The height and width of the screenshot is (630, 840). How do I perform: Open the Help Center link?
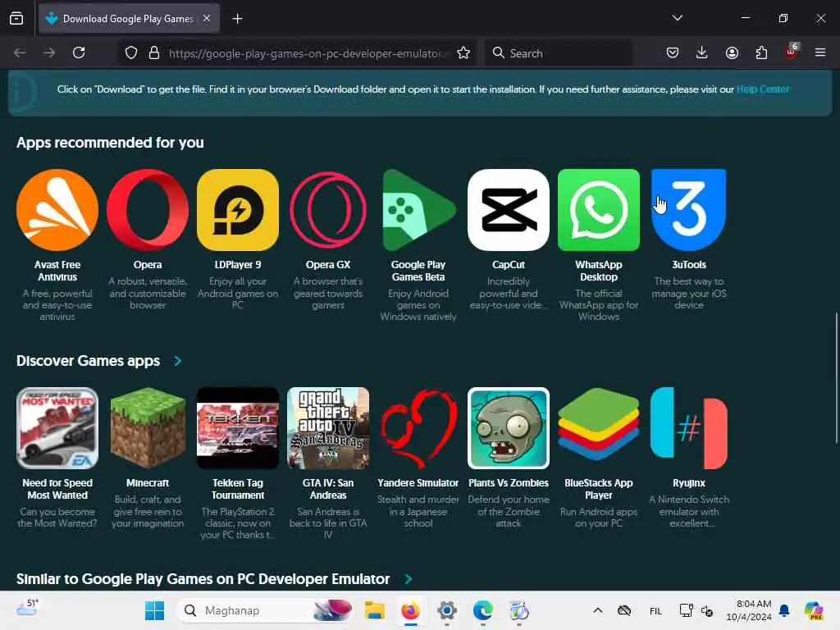coord(762,89)
